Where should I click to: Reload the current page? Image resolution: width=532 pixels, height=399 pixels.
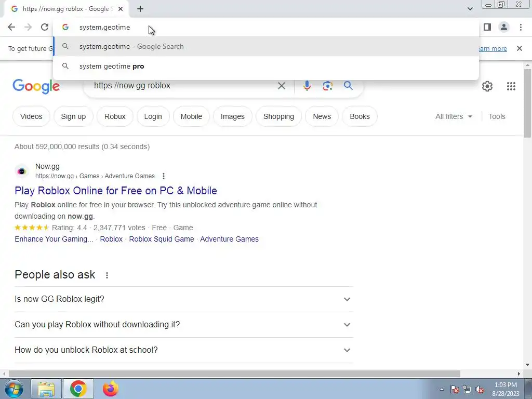pos(45,27)
